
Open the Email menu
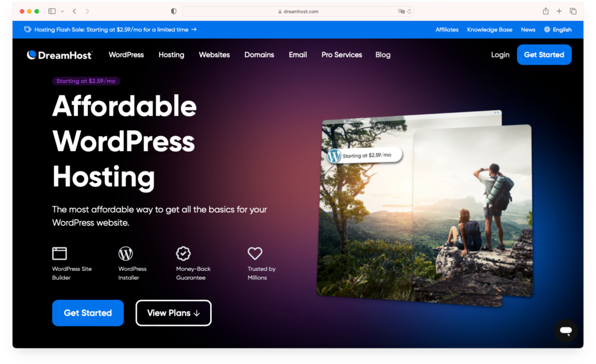pos(297,55)
